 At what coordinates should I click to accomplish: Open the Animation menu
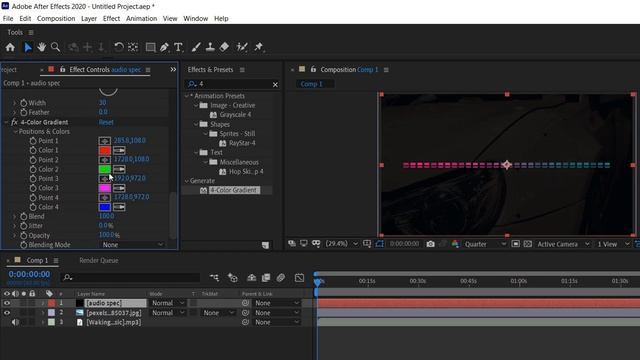[141, 18]
